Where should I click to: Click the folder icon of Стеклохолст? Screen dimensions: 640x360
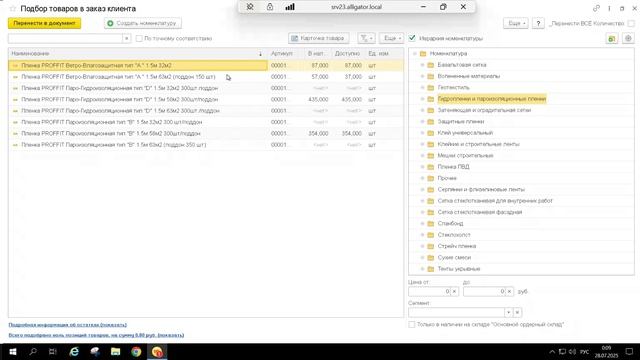point(431,235)
